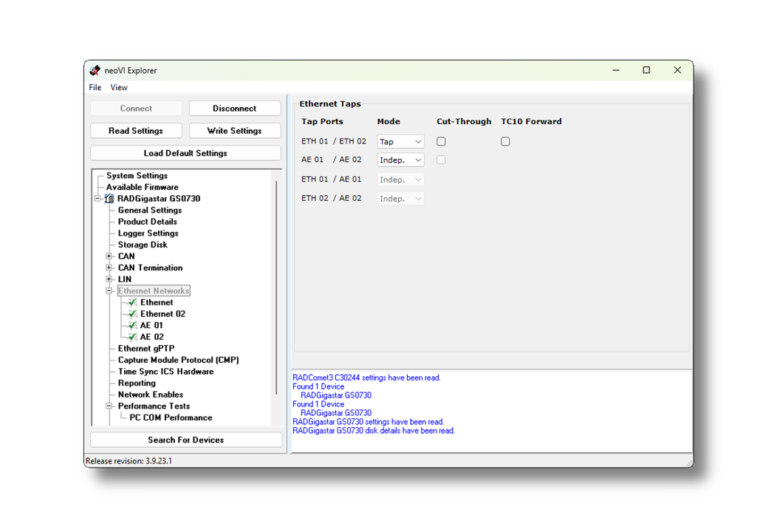
Task: Expand the LIN tree node
Action: pos(109,279)
